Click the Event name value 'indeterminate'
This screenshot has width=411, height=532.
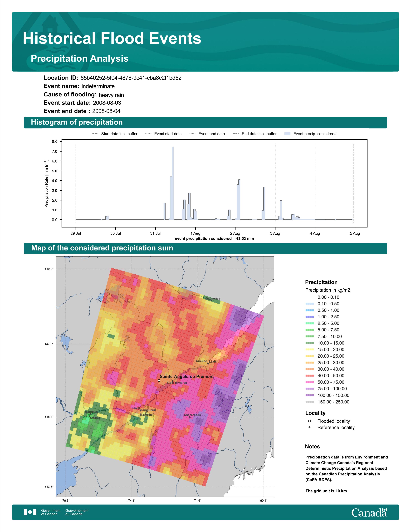(98, 86)
